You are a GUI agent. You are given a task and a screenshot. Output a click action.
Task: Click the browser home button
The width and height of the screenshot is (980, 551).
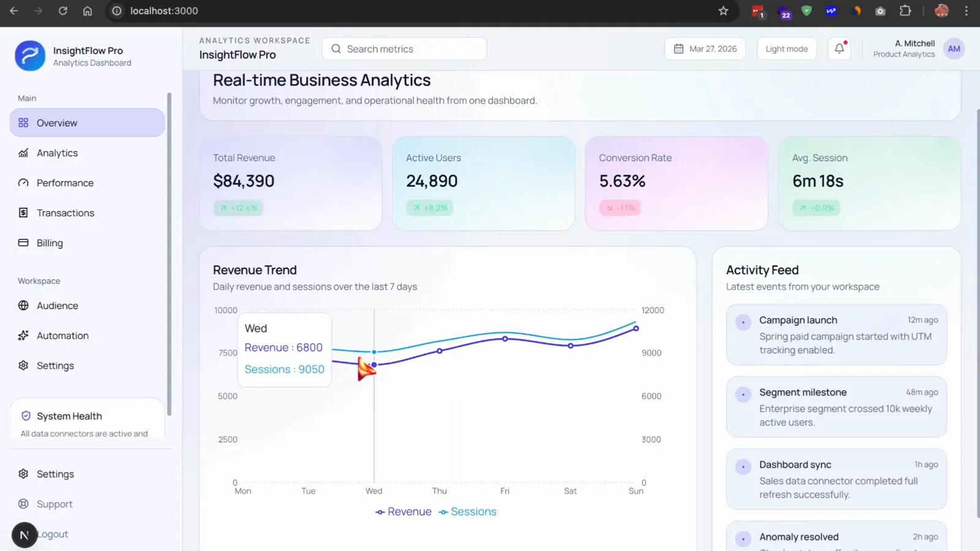coord(88,11)
